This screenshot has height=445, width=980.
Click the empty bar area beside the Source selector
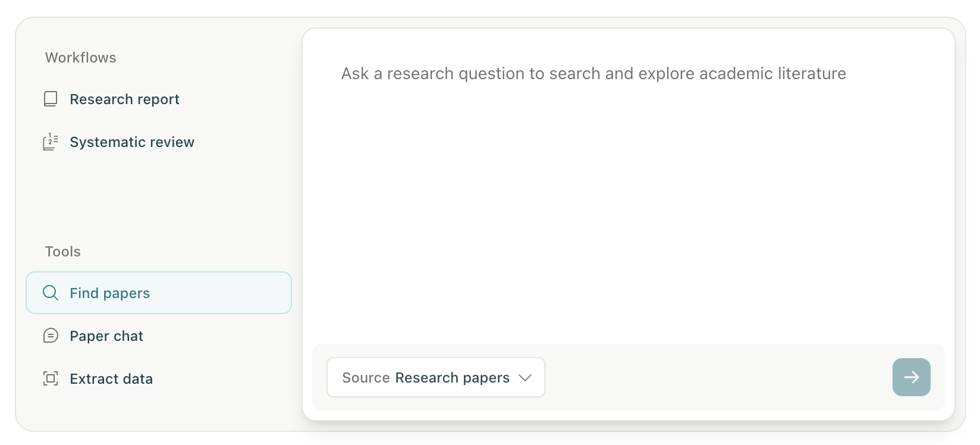point(714,377)
